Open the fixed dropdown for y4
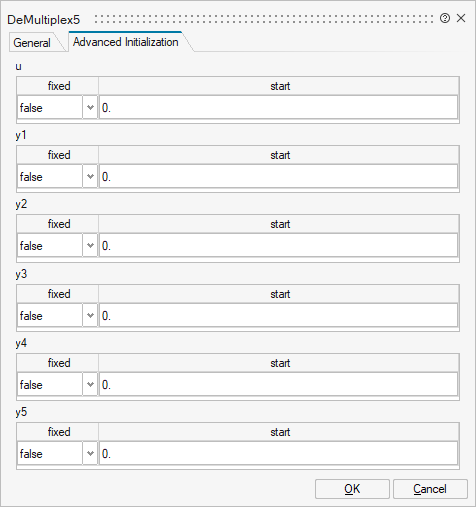 click(57, 384)
